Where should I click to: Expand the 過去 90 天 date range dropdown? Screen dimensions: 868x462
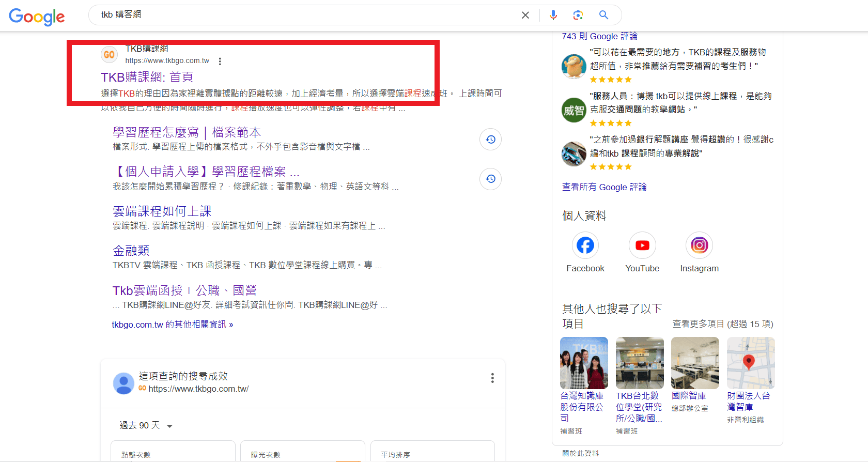(146, 425)
